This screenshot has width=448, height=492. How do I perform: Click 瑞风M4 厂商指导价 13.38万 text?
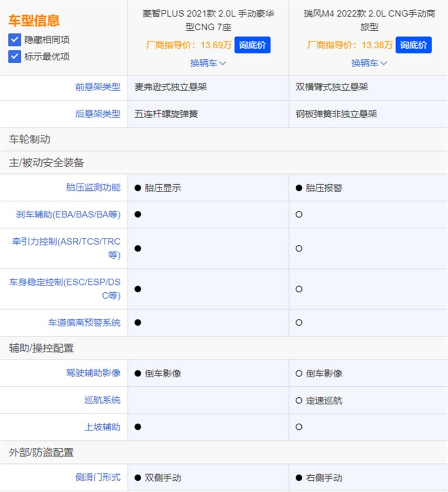350,45
